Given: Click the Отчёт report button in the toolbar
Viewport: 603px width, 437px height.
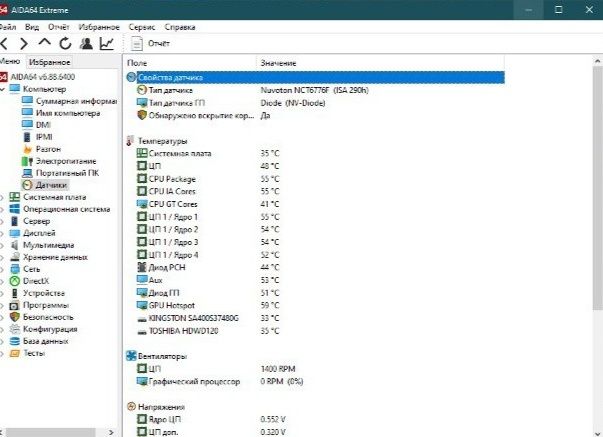Looking at the screenshot, I should pos(150,43).
